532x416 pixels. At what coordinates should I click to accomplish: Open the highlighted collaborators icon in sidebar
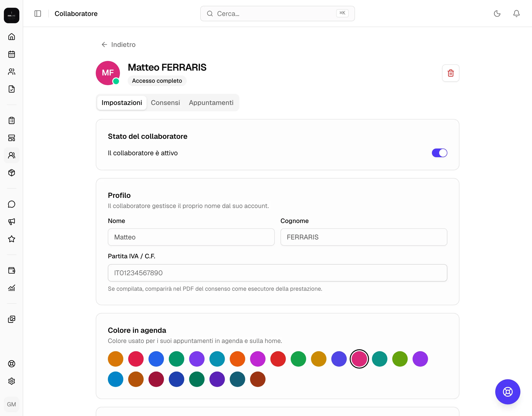click(11, 155)
